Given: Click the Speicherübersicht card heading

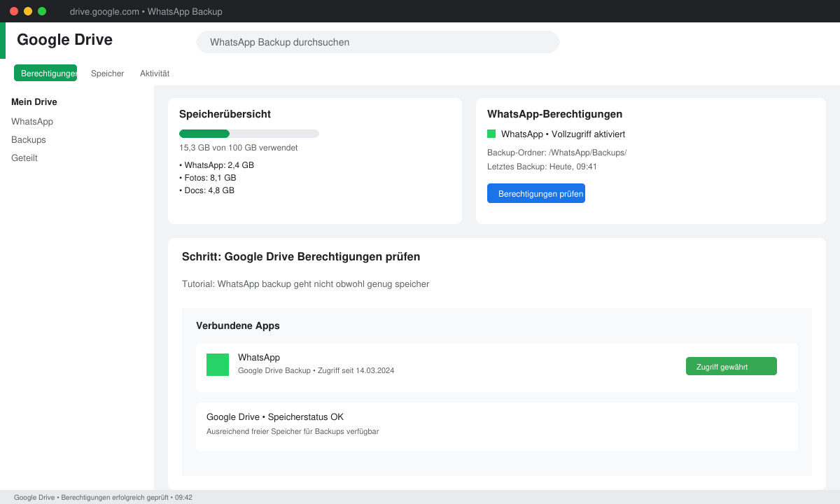Looking at the screenshot, I should tap(225, 114).
